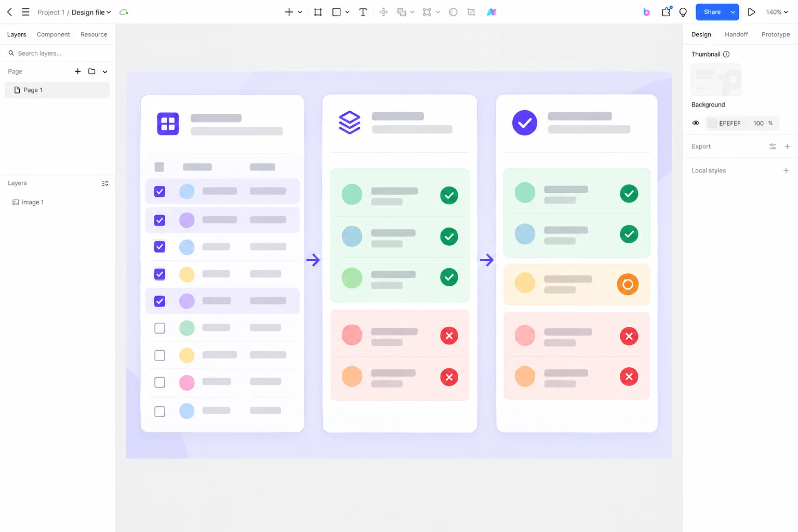Click the info icon next to Thumbnail

(726, 54)
